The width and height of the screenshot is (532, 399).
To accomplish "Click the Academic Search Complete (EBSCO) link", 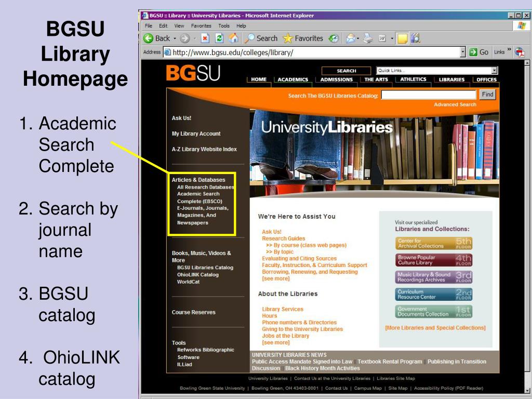I will tap(199, 197).
